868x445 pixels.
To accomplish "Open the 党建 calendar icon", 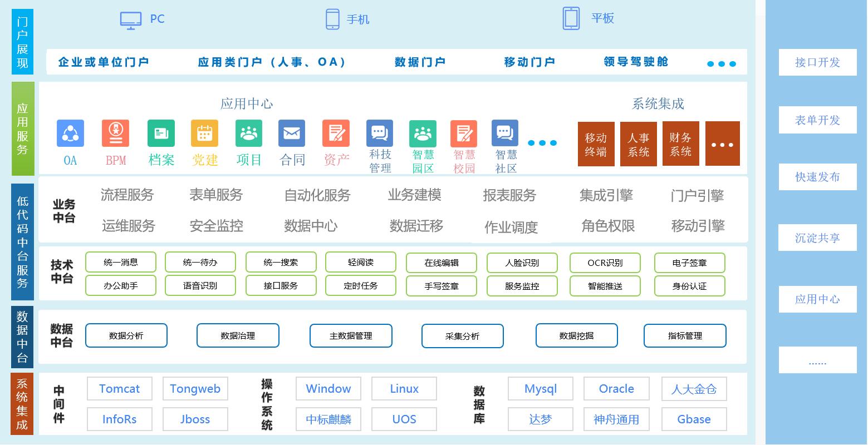I will (205, 133).
